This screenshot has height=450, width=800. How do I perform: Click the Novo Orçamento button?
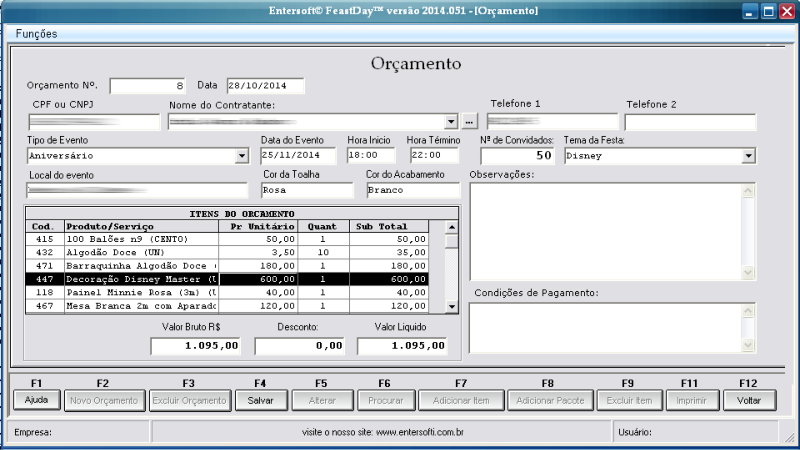pyautogui.click(x=104, y=401)
